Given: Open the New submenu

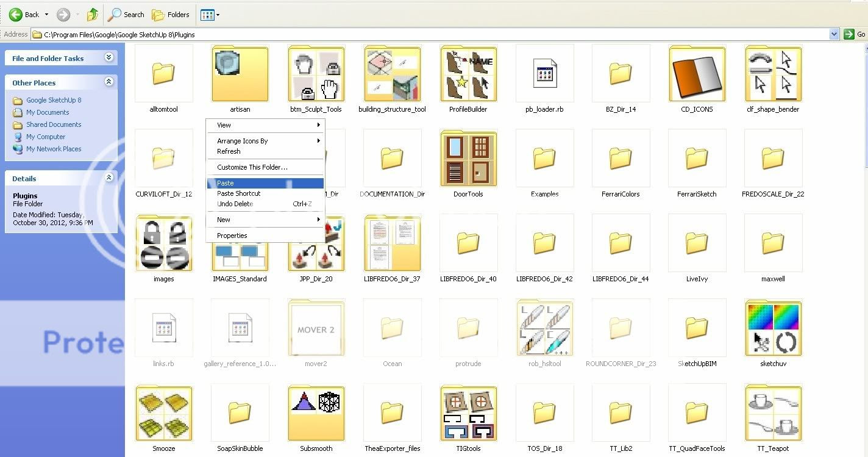Looking at the screenshot, I should 265,220.
